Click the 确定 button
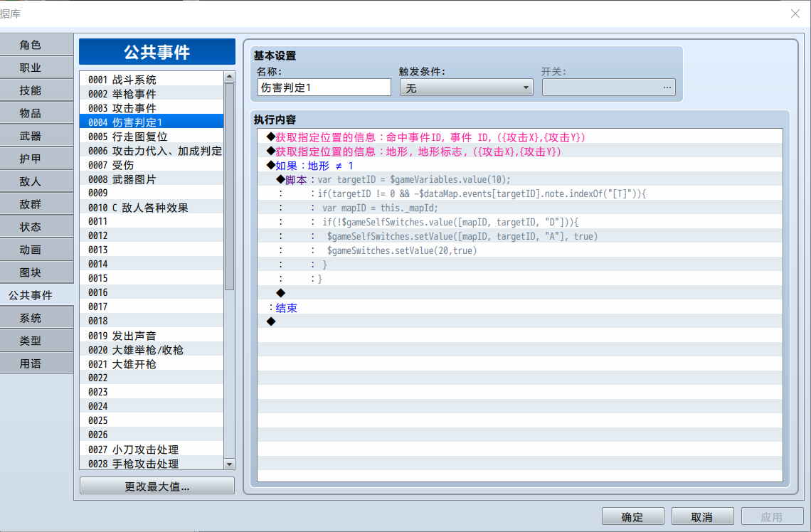The image size is (811, 532). tap(632, 516)
